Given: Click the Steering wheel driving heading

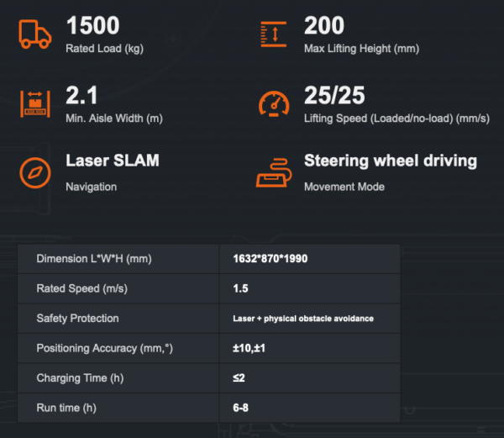Looking at the screenshot, I should [x=391, y=161].
